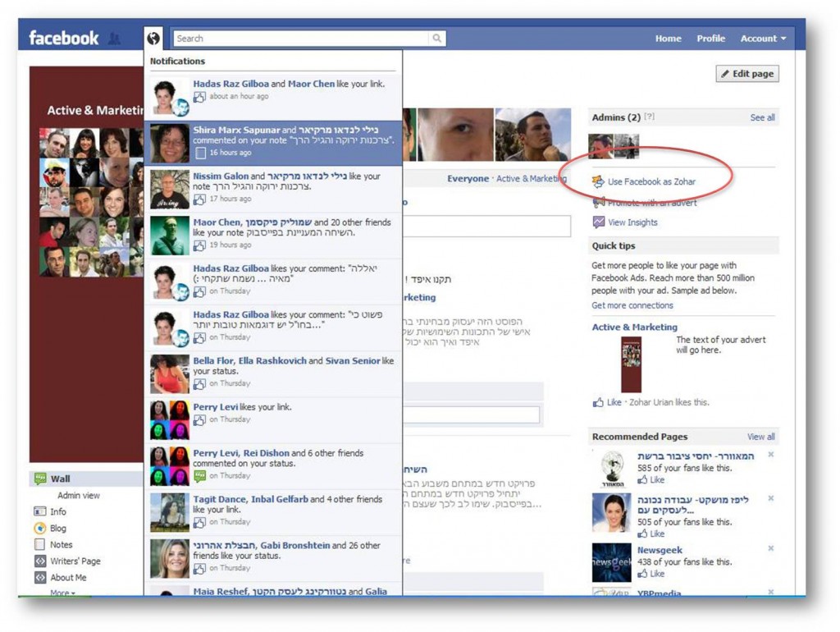Click the Promote with an advert megaphone icon
This screenshot has width=840, height=632.
click(598, 203)
